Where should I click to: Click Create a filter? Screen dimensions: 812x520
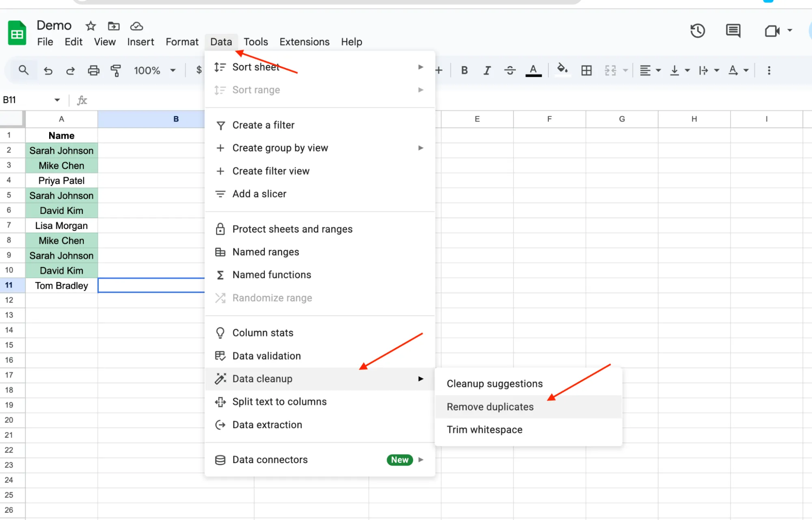263,125
